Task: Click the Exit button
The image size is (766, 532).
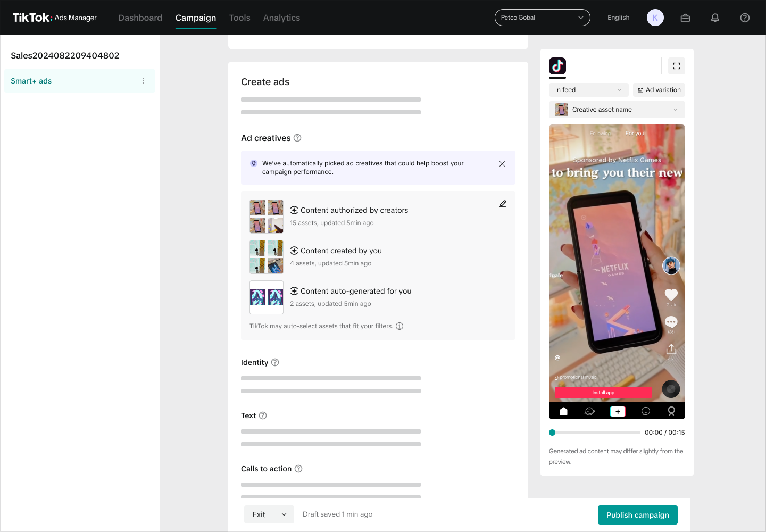Action: click(259, 514)
